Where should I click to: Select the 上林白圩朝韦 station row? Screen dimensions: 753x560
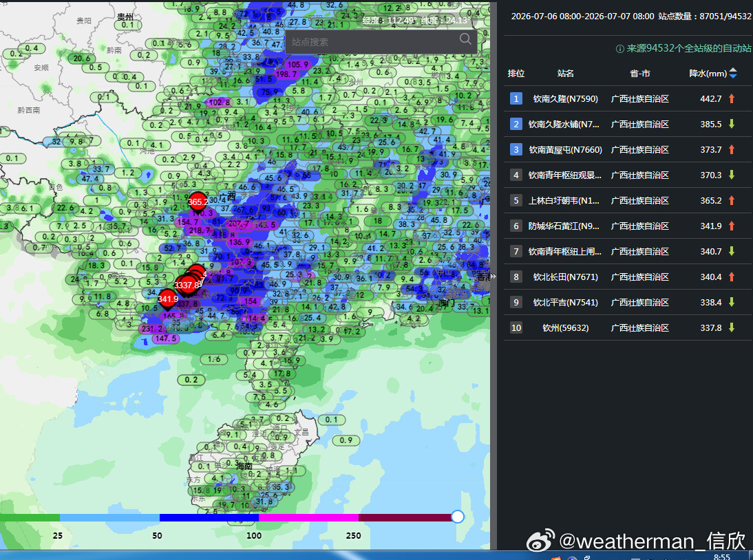pyautogui.click(x=627, y=201)
